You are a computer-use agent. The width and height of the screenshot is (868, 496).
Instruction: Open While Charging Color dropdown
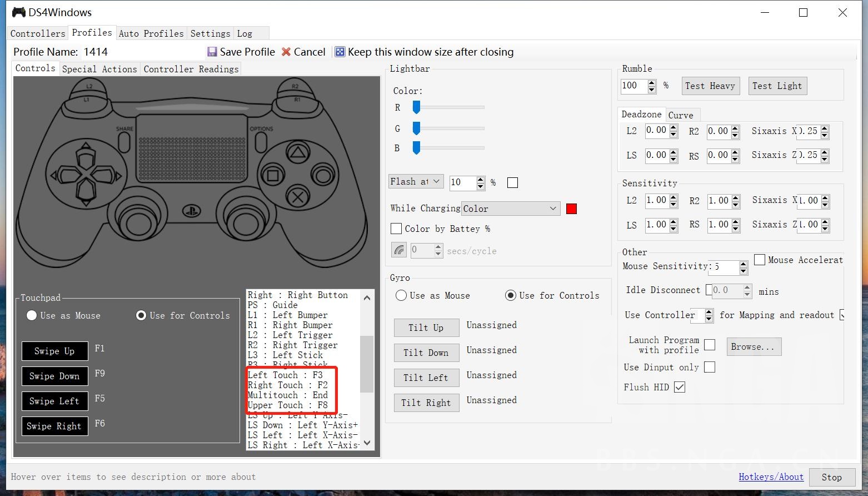click(x=510, y=209)
